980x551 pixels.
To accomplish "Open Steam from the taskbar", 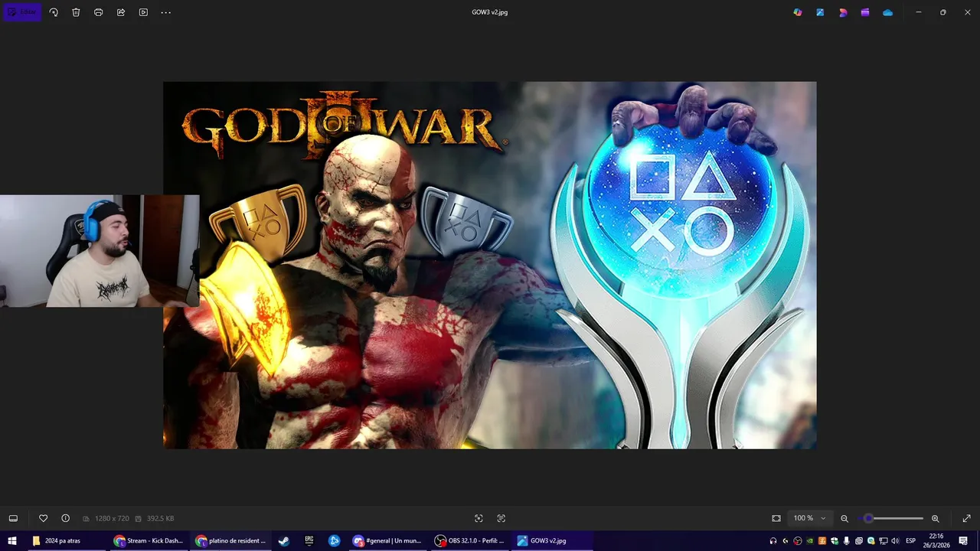I will [284, 540].
